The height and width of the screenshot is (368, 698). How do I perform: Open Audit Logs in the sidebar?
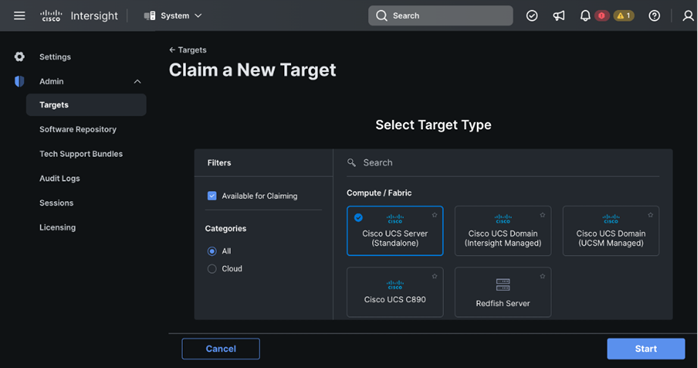pos(60,178)
